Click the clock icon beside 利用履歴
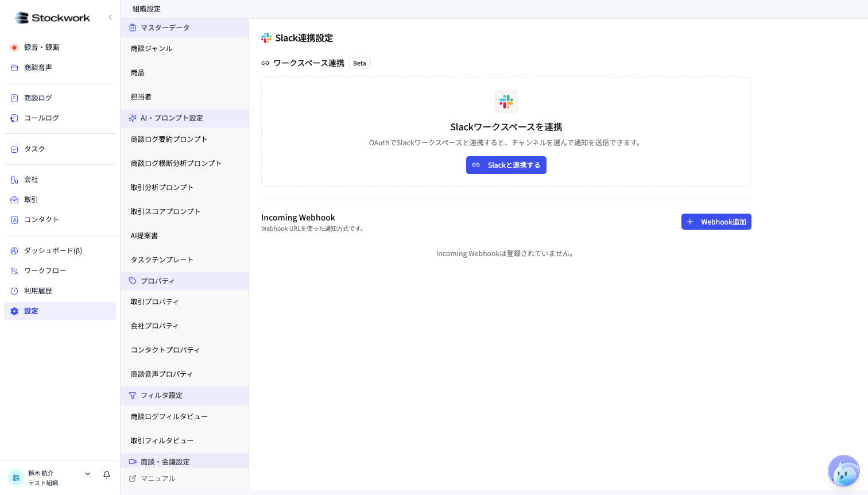Image resolution: width=868 pixels, height=495 pixels. point(14,291)
